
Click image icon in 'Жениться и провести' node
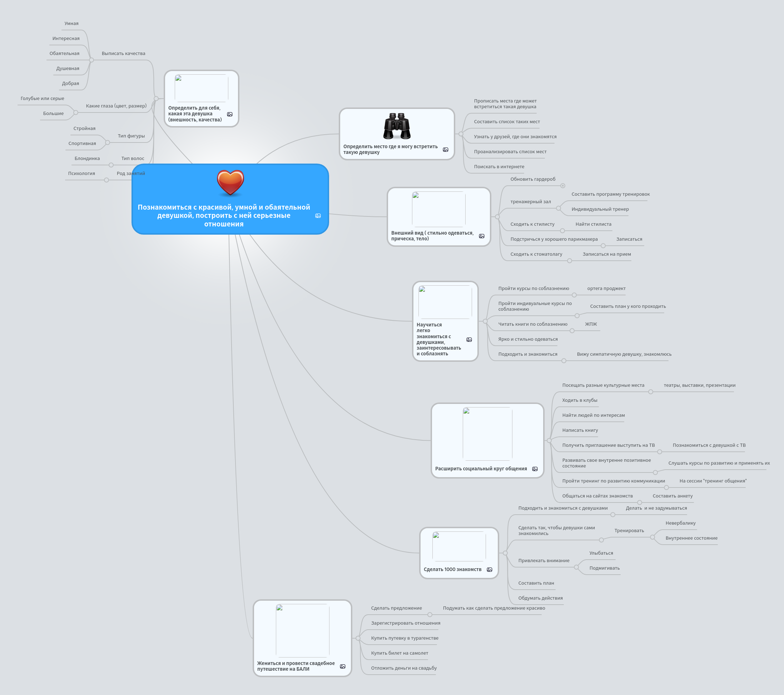(343, 667)
